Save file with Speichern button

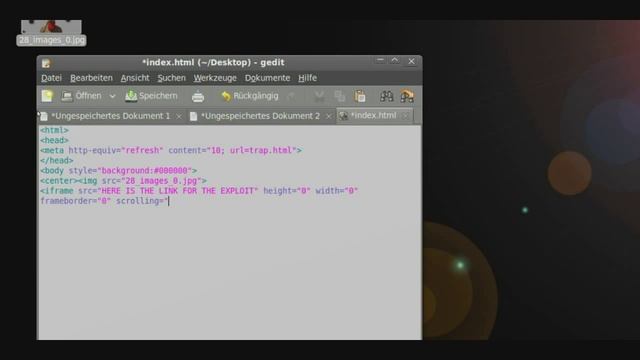point(151,96)
